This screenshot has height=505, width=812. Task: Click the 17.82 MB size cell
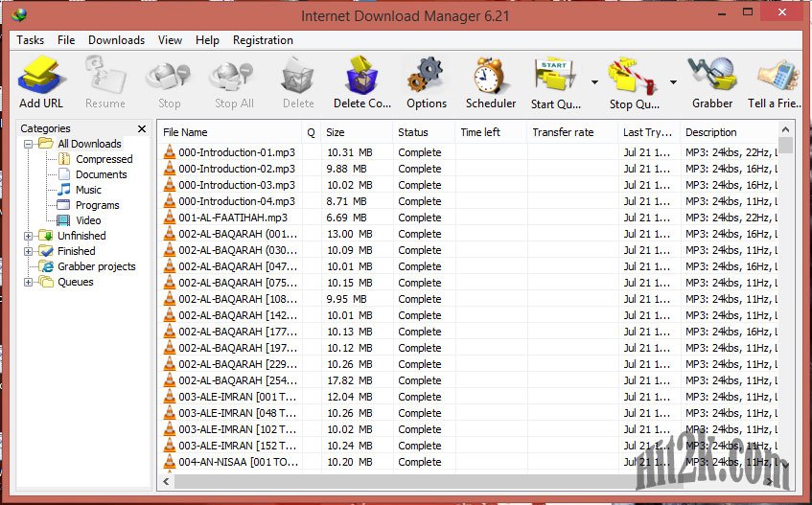coord(350,380)
